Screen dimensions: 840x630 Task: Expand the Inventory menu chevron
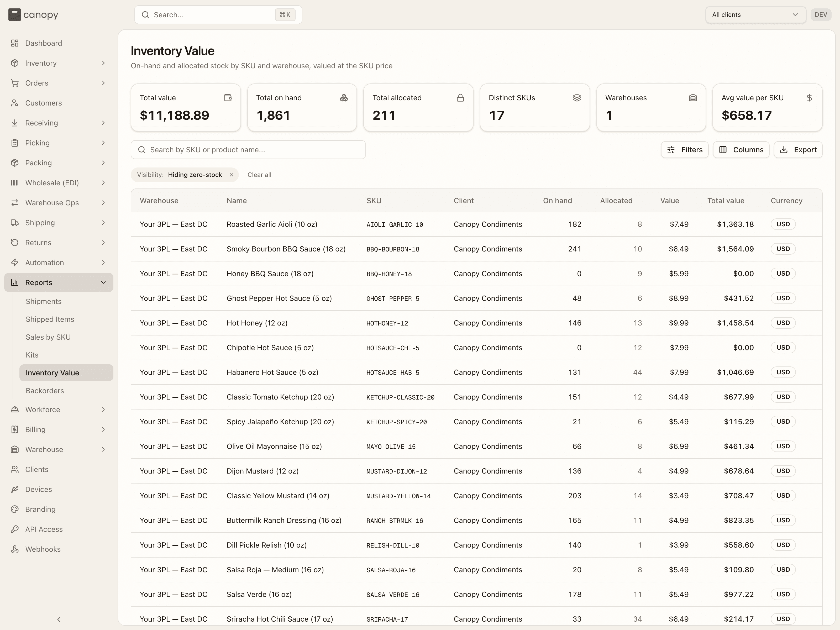pyautogui.click(x=103, y=63)
